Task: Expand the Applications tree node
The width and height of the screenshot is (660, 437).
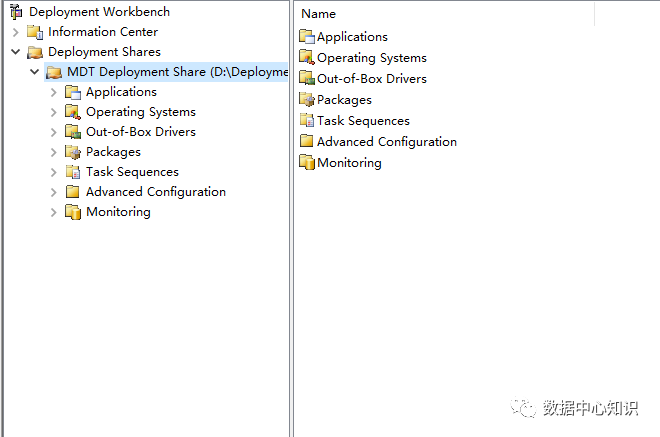Action: 53,92
